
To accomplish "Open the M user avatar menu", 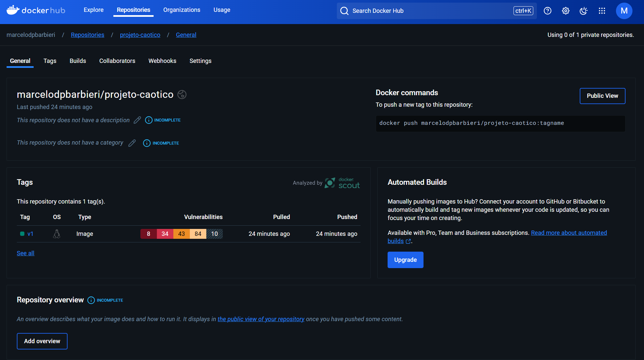I will [x=624, y=11].
